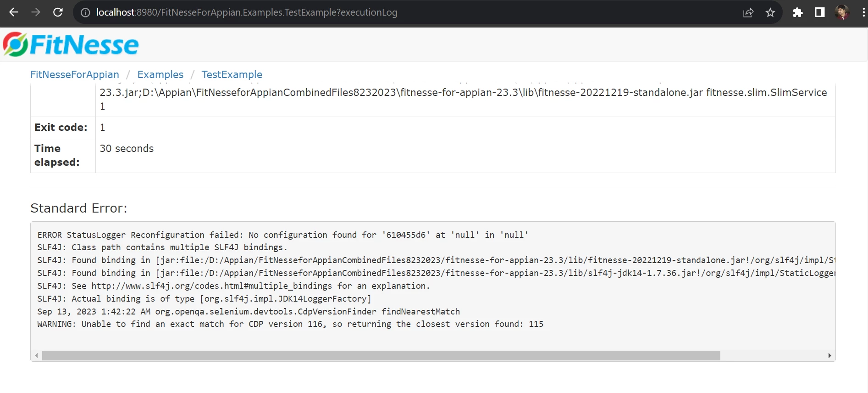Reload the current page

(x=58, y=12)
